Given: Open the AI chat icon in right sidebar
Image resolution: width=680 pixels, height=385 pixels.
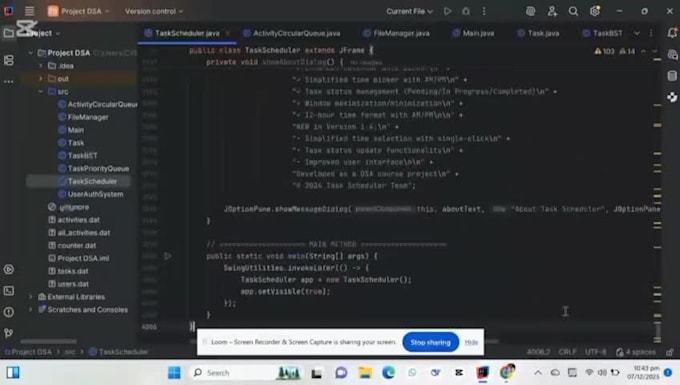Looking at the screenshot, I should click(672, 55).
